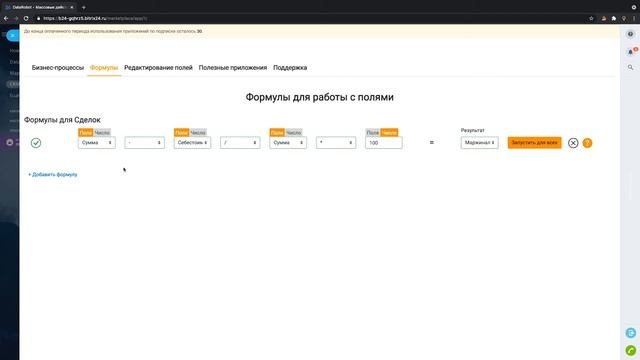Open the orange question mark help icon
The image size is (640, 360).
pyautogui.click(x=587, y=143)
